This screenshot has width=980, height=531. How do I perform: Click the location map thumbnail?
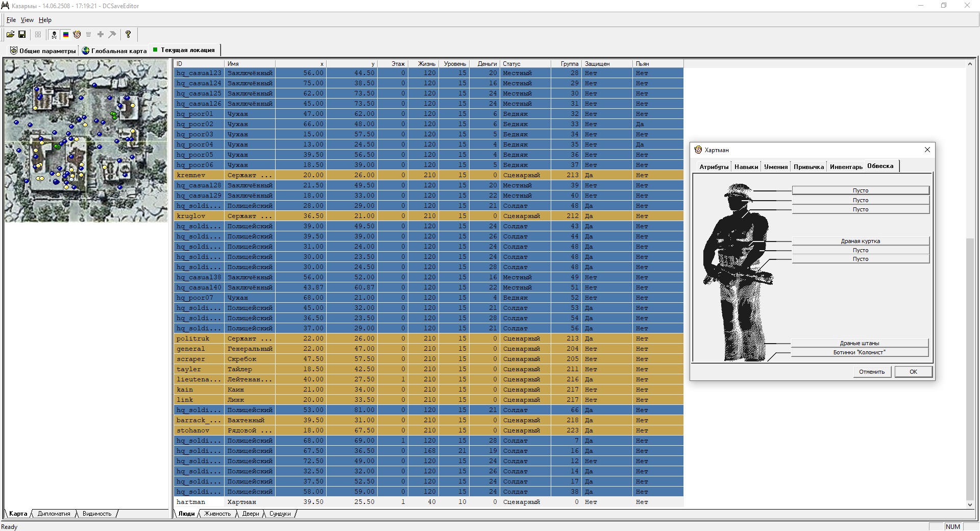[86, 140]
